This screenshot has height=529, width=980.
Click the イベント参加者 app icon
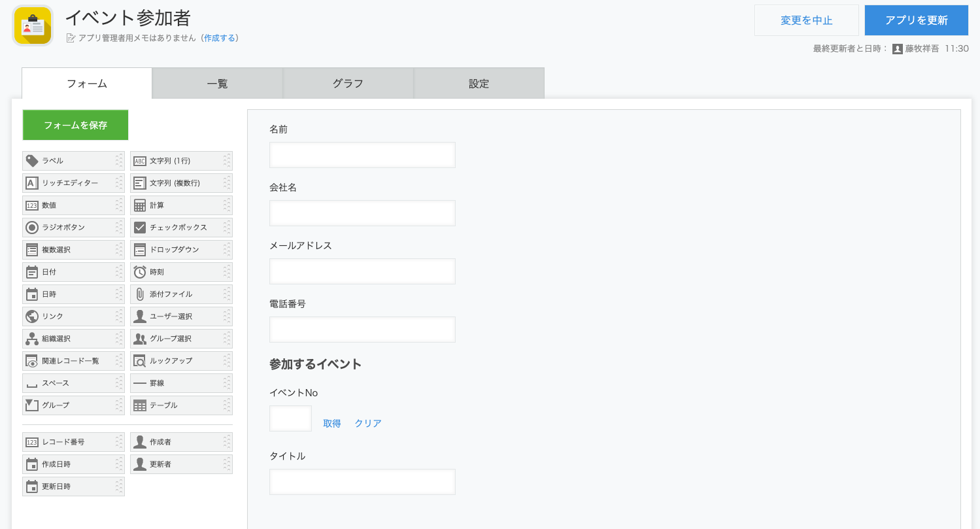coord(33,26)
